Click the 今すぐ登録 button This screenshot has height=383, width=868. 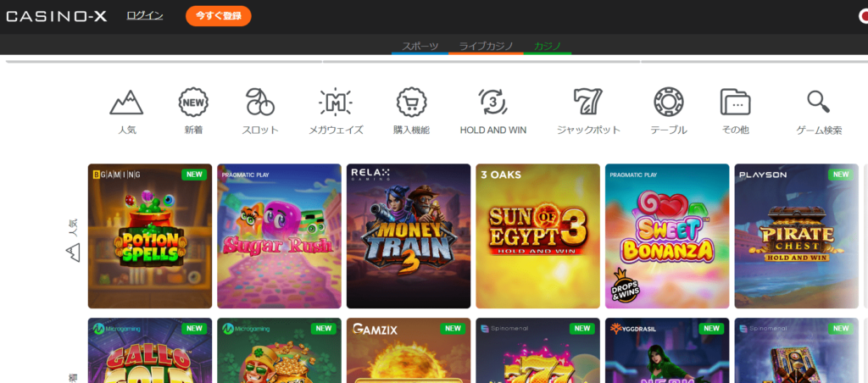pyautogui.click(x=218, y=16)
